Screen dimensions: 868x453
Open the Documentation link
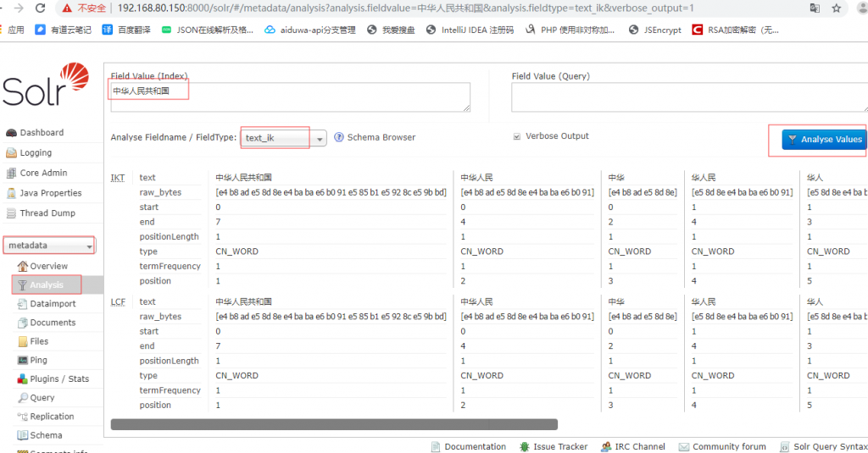point(475,447)
